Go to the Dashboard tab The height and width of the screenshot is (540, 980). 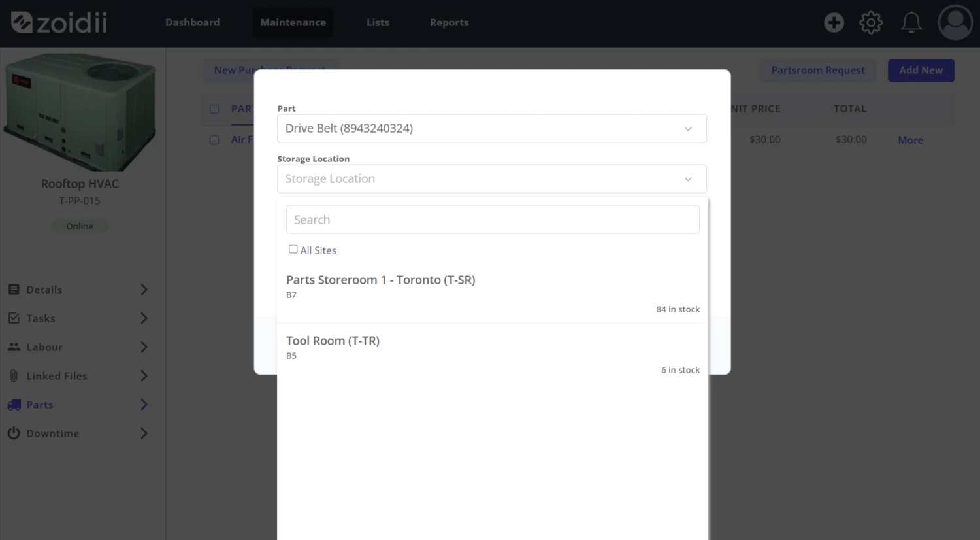pos(193,22)
